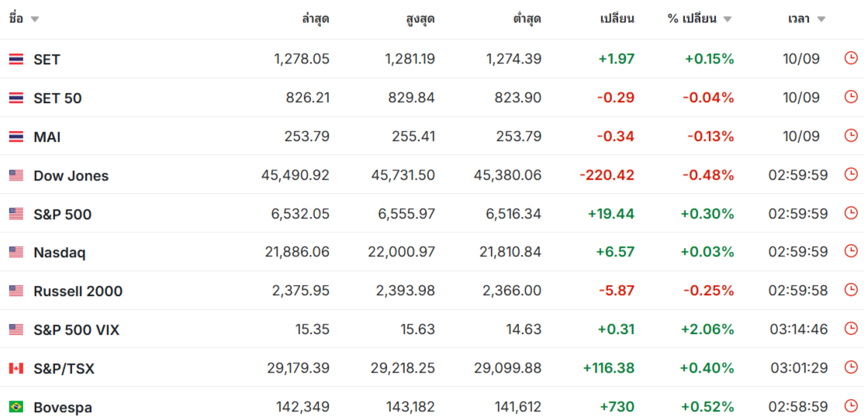This screenshot has width=868, height=420.
Task: Click the US flag beside Nasdaq
Action: point(16,253)
